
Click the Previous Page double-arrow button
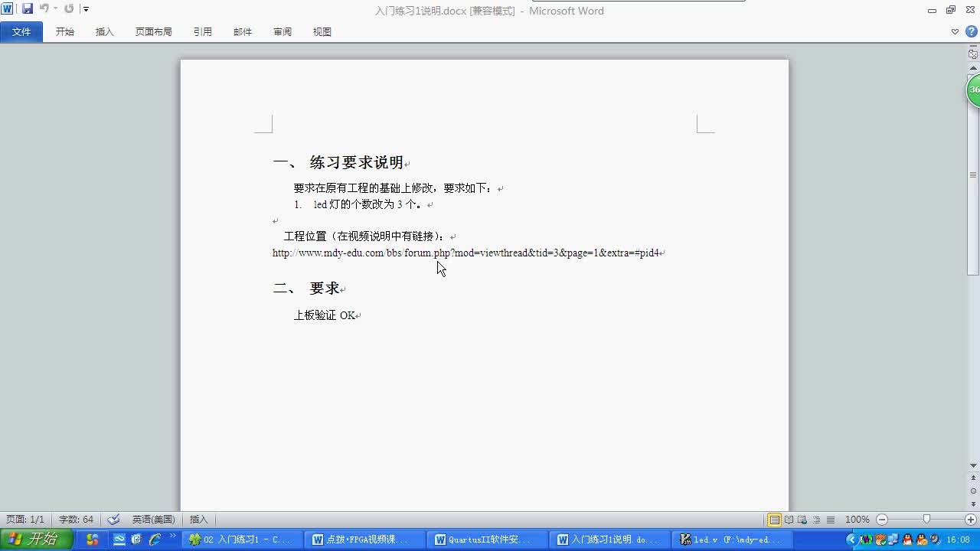pyautogui.click(x=973, y=478)
